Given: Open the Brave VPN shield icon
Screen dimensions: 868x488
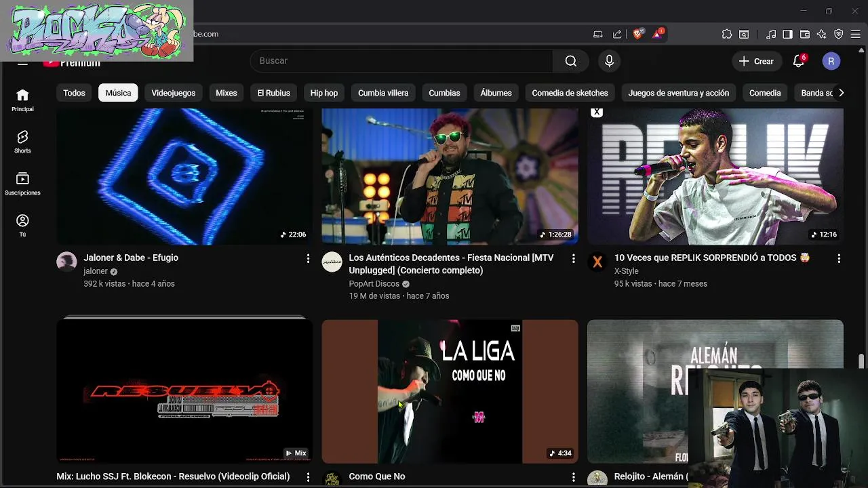Looking at the screenshot, I should click(839, 34).
